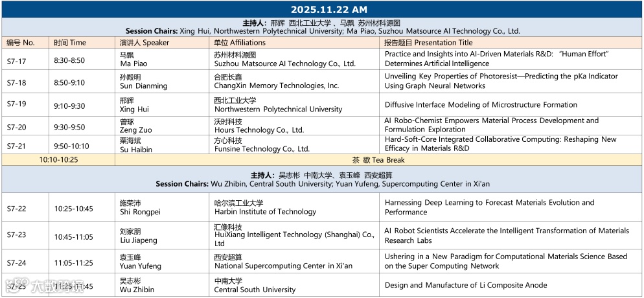Click session number S7-22

pos(16,209)
